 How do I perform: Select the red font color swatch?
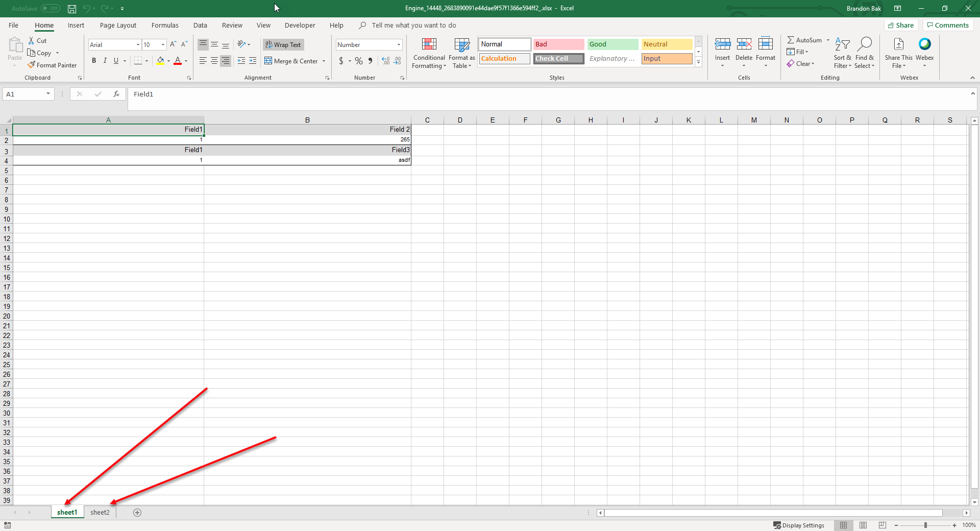pos(178,63)
